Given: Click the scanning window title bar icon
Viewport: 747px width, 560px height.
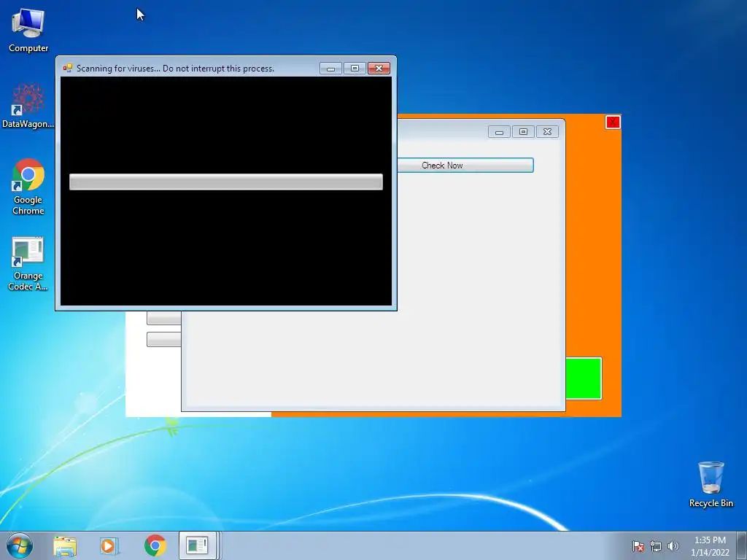Looking at the screenshot, I should click(x=68, y=68).
